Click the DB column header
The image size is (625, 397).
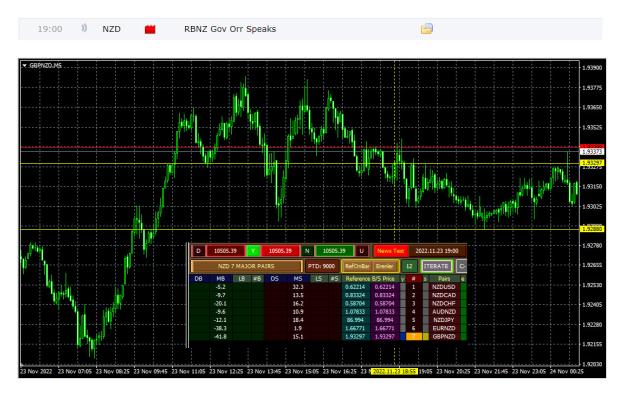click(x=199, y=279)
